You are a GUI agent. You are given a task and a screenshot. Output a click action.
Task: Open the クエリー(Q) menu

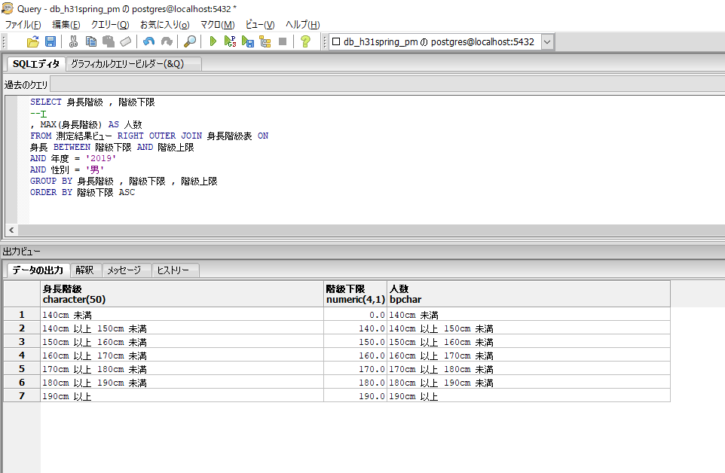click(x=110, y=24)
